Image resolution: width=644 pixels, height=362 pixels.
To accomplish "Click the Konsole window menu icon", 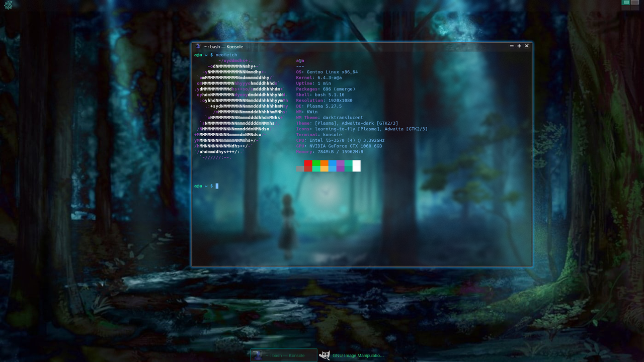I will [x=198, y=46].
